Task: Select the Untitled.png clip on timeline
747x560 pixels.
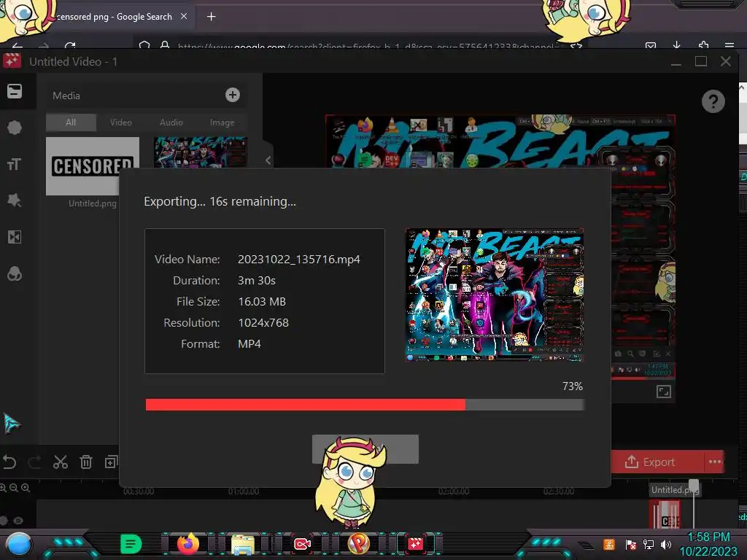Action: [x=665, y=514]
